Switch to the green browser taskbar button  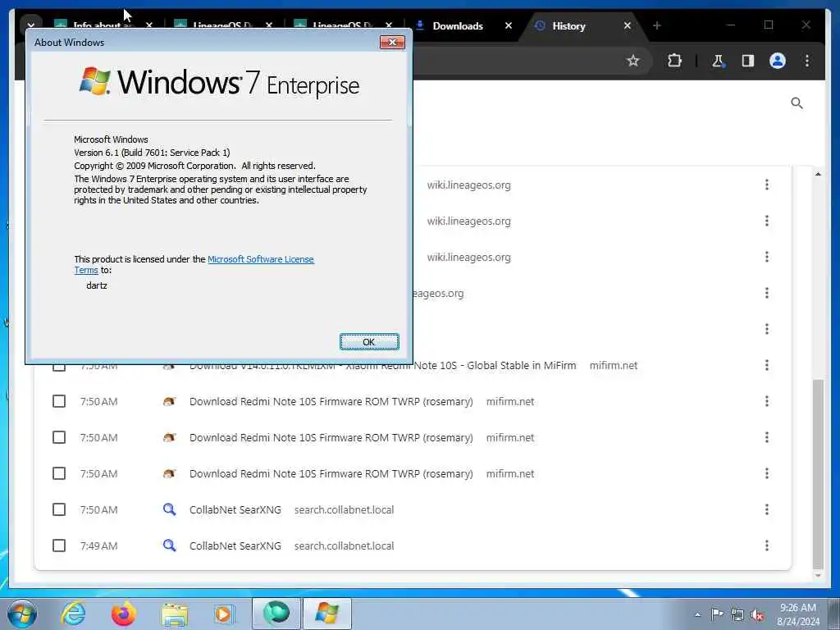pyautogui.click(x=276, y=614)
